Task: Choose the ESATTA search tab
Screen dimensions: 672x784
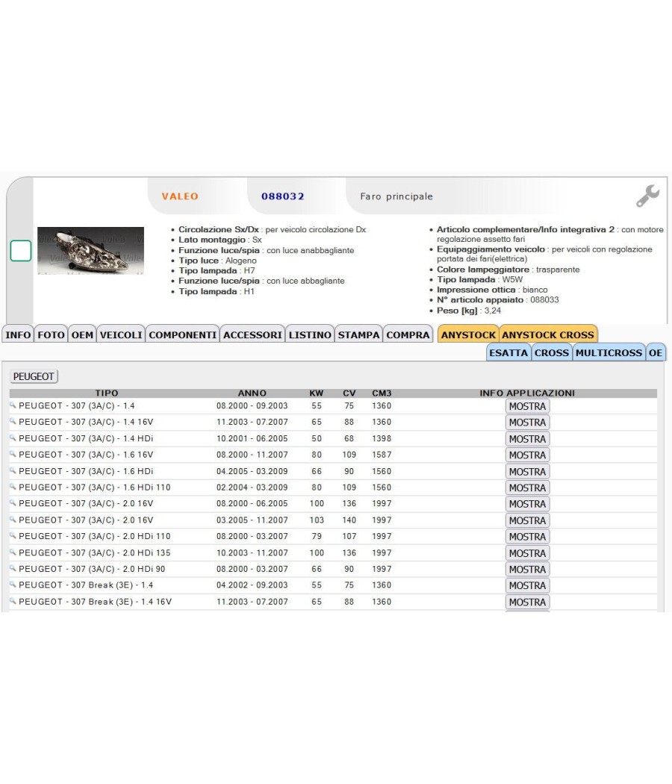Action: [x=508, y=352]
